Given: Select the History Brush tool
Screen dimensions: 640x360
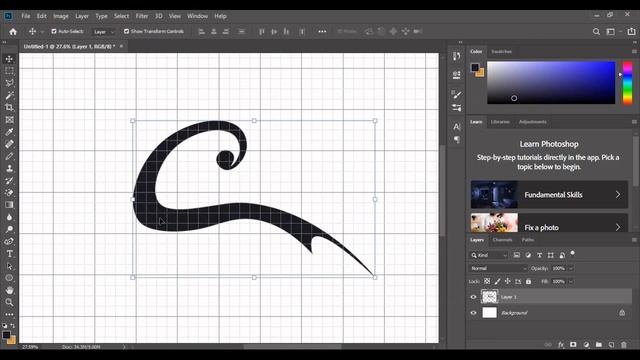Looking at the screenshot, I should pos(9,181).
